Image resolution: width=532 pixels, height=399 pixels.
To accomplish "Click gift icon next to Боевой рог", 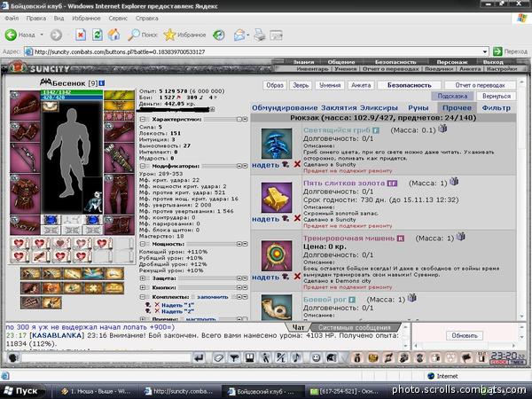I will [x=411, y=298].
